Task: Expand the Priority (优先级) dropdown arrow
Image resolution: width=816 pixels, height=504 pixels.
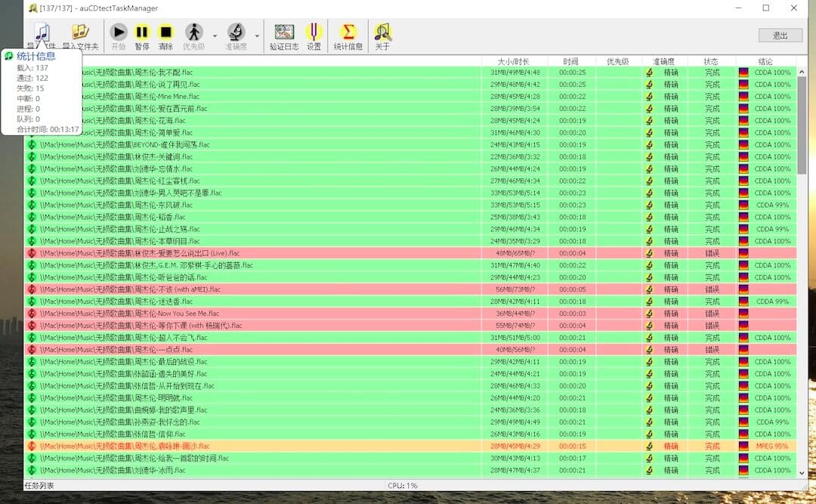Action: pyautogui.click(x=215, y=36)
